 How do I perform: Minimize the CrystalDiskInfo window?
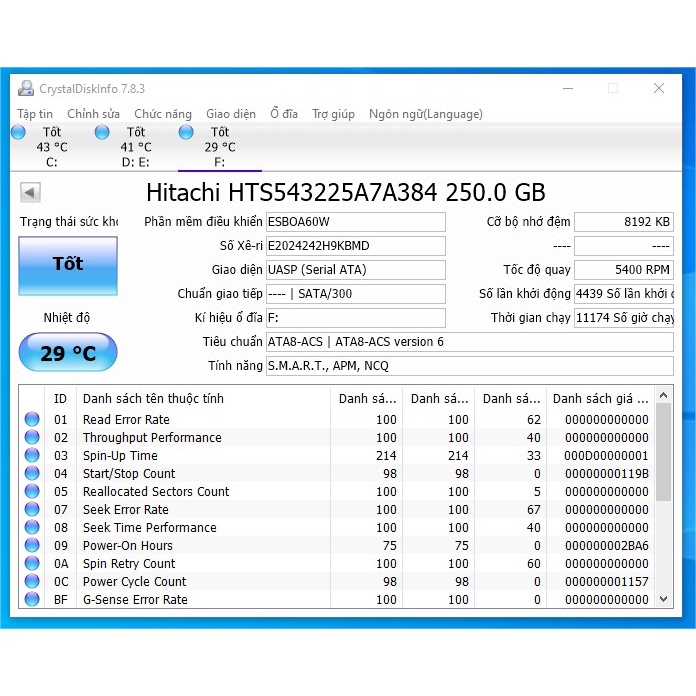[568, 88]
